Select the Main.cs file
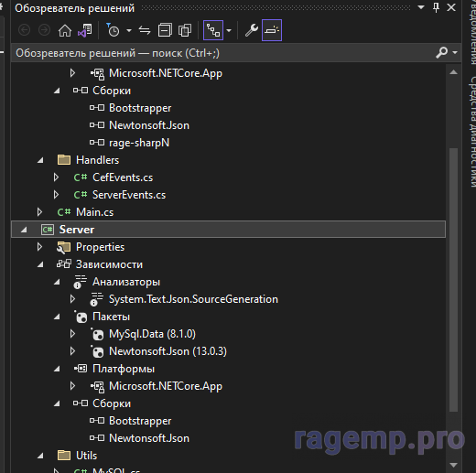476x473 pixels. pyautogui.click(x=94, y=212)
